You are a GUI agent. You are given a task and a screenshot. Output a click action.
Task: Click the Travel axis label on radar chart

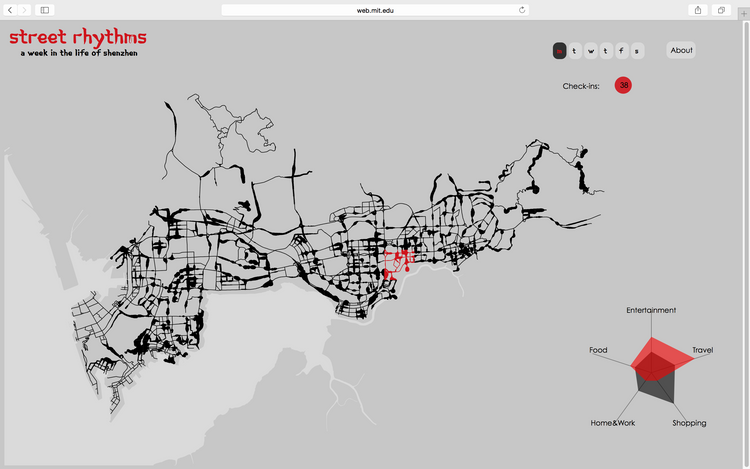703,350
